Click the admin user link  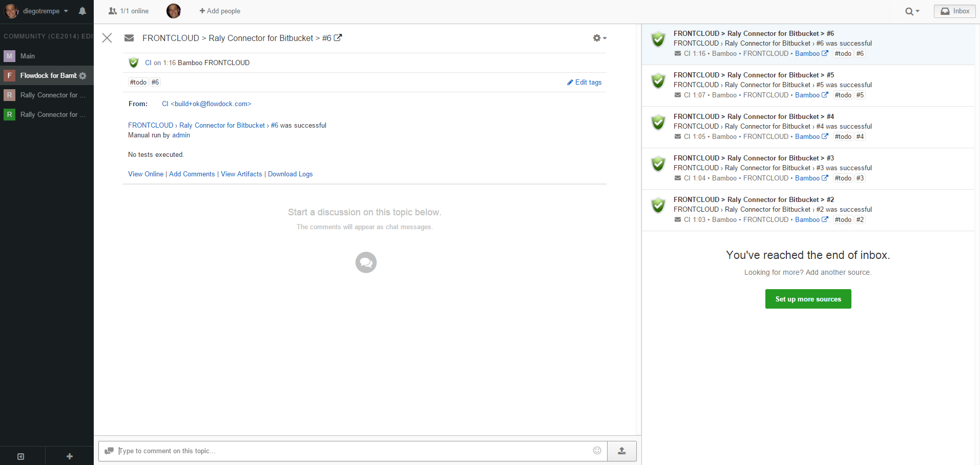click(181, 135)
